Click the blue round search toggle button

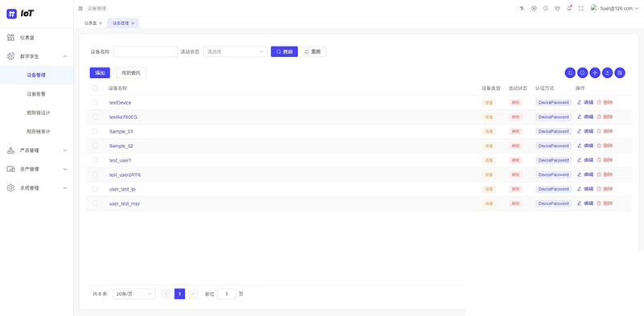click(582, 72)
